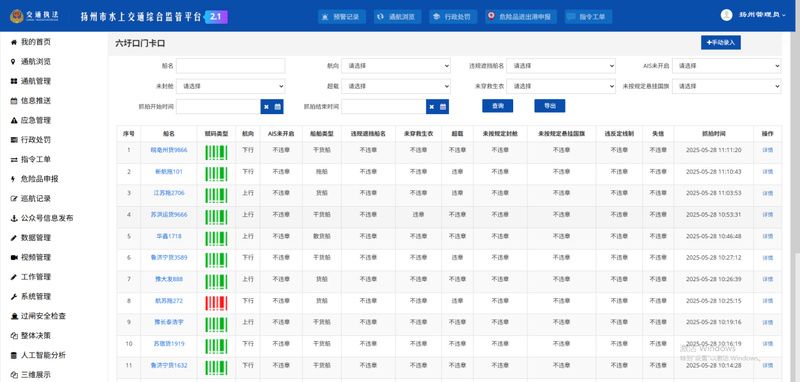800x382 pixels.
Task: Go to 过闸安全检查 in the sidebar
Action: pyautogui.click(x=43, y=316)
